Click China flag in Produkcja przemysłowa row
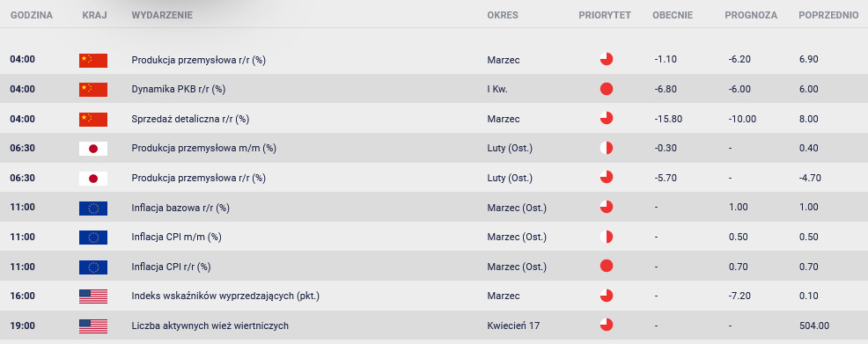 pos(93,61)
